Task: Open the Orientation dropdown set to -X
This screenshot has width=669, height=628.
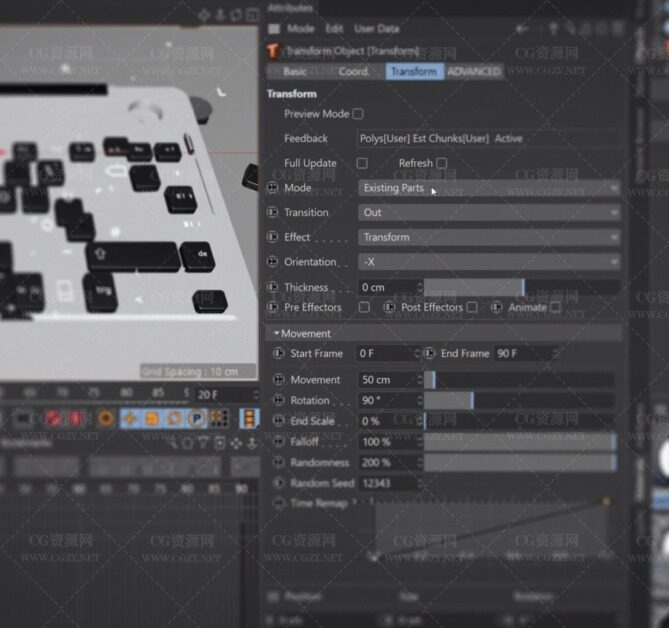Action: pos(489,262)
